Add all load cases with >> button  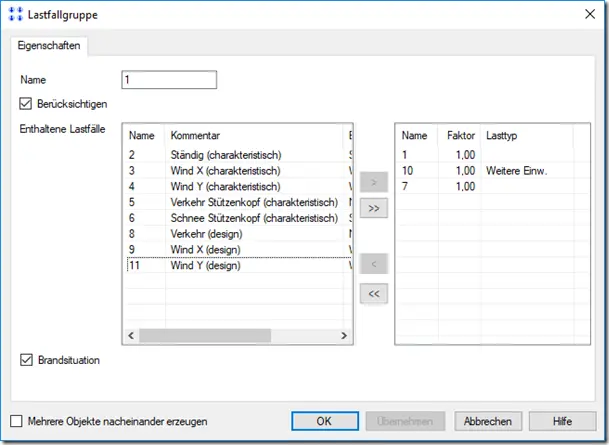tap(374, 208)
